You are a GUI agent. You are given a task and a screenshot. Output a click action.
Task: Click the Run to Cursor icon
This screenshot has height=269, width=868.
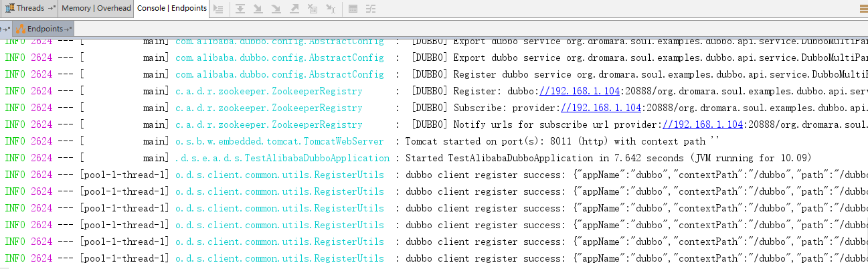click(331, 9)
